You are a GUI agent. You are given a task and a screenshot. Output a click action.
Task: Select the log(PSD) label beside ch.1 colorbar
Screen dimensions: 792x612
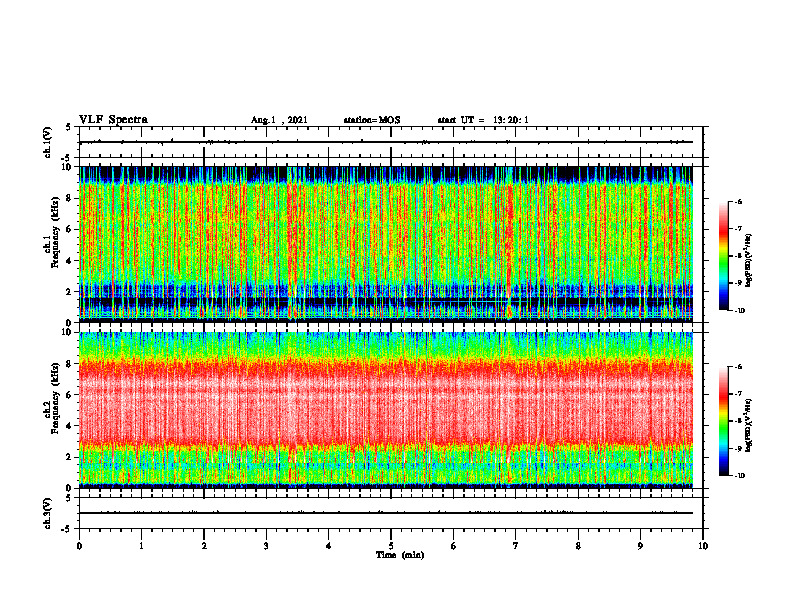point(749,261)
